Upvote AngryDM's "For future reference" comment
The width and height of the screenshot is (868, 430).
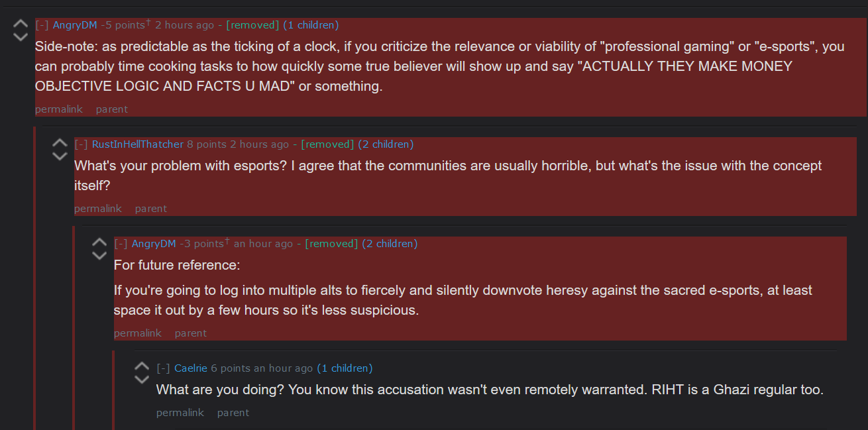click(x=99, y=242)
